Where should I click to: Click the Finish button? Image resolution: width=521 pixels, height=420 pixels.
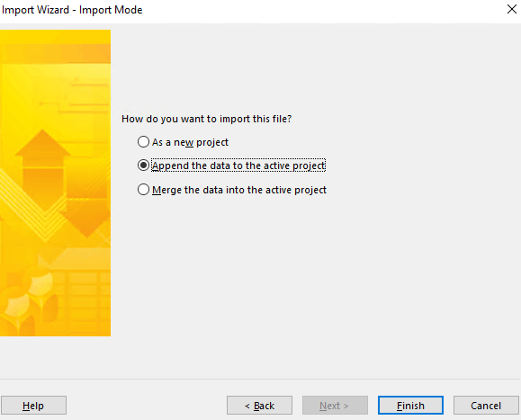(x=410, y=405)
